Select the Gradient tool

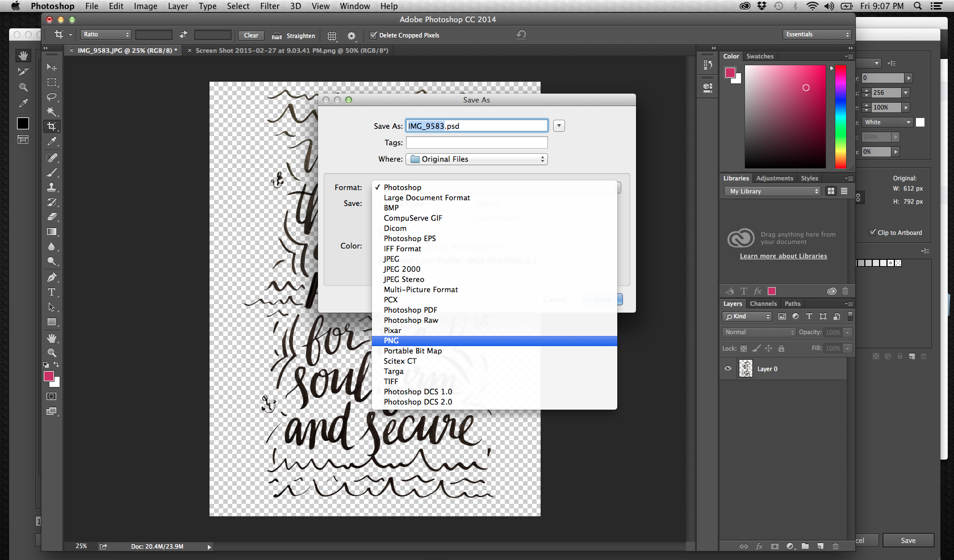pyautogui.click(x=52, y=231)
